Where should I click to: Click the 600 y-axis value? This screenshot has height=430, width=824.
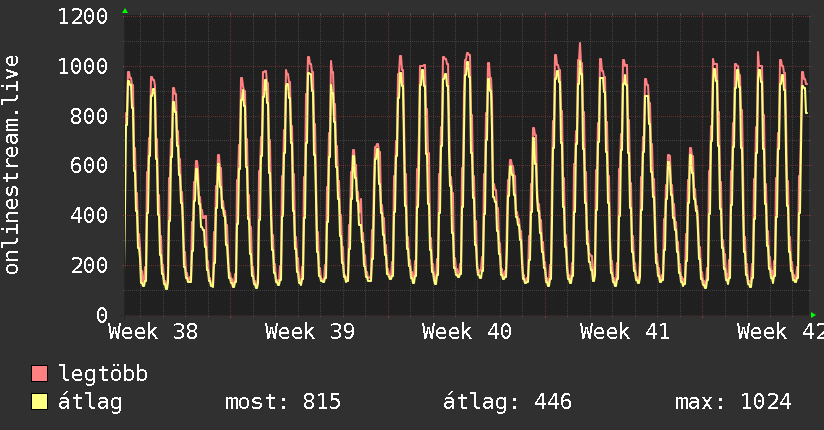tap(90, 166)
